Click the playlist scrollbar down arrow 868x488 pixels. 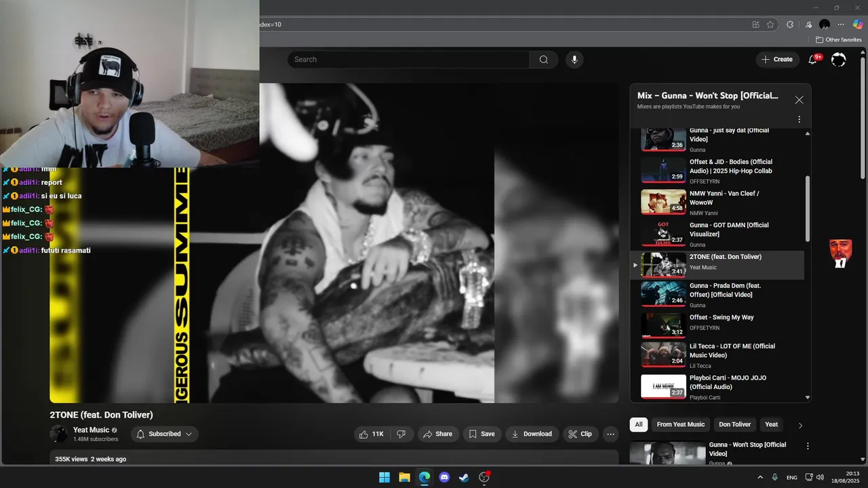(x=807, y=398)
